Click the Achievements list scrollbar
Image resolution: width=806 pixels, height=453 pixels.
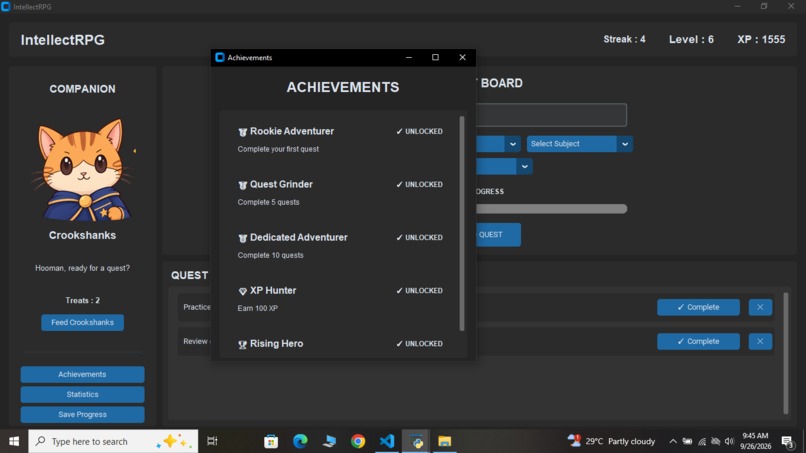pyautogui.click(x=462, y=224)
